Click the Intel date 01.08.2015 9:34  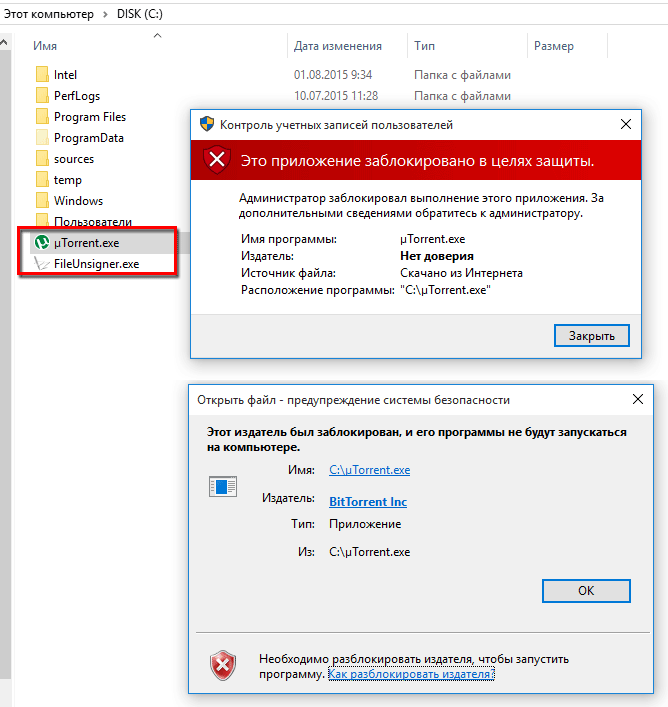tap(333, 75)
